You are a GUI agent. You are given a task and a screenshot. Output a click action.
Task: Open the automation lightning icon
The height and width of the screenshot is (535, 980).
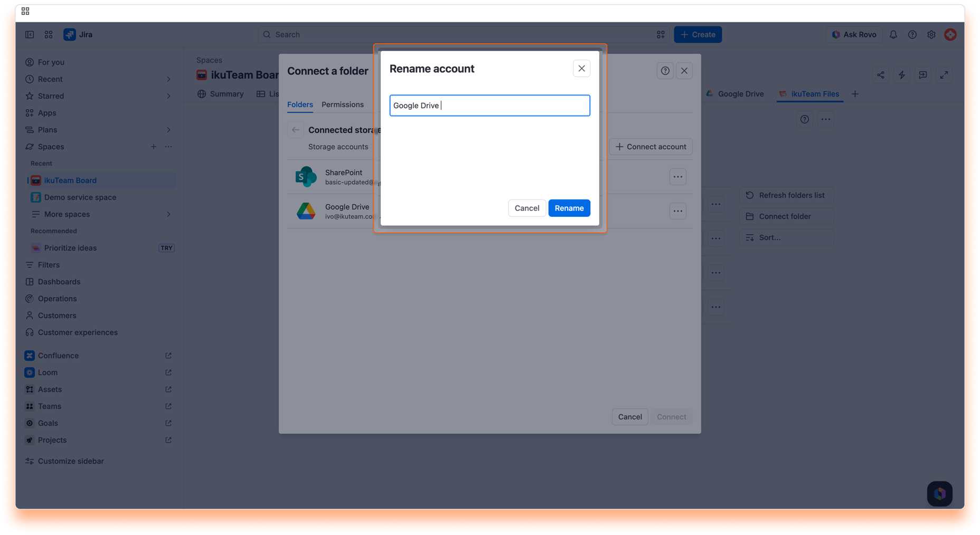point(902,75)
